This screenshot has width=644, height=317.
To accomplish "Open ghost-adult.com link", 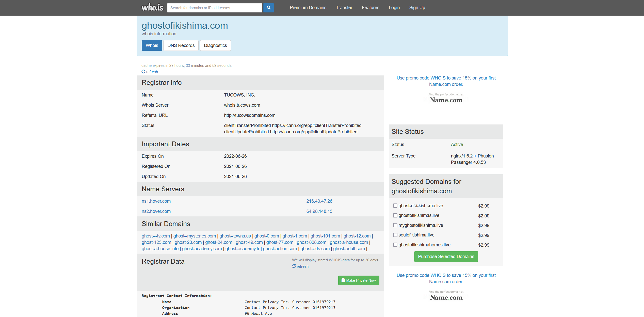I will coord(349,249).
